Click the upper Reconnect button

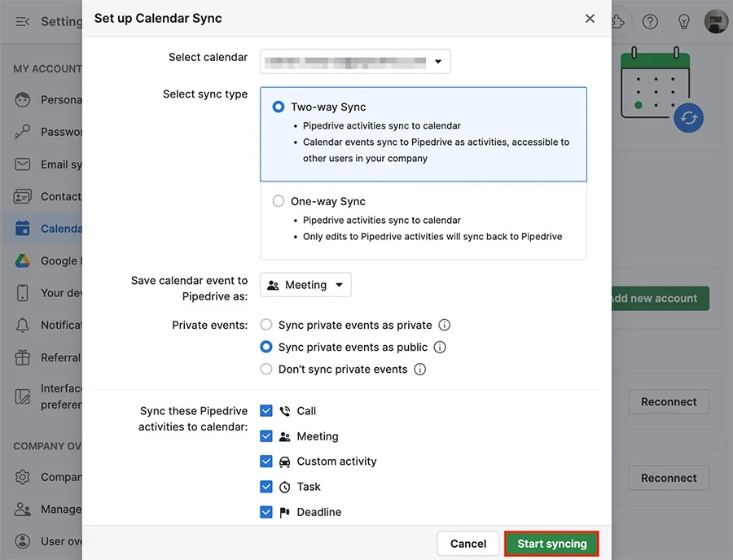coord(669,401)
